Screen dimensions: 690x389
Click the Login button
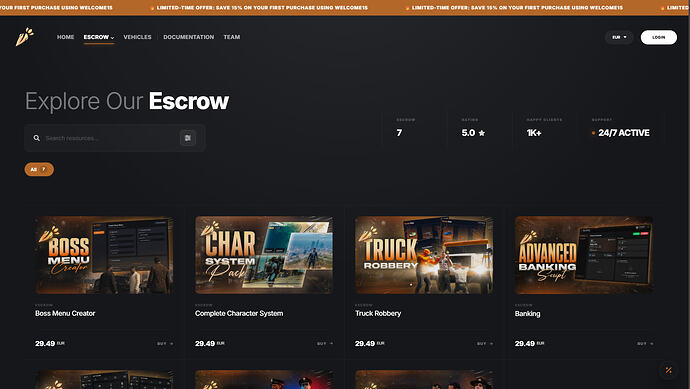(x=658, y=37)
